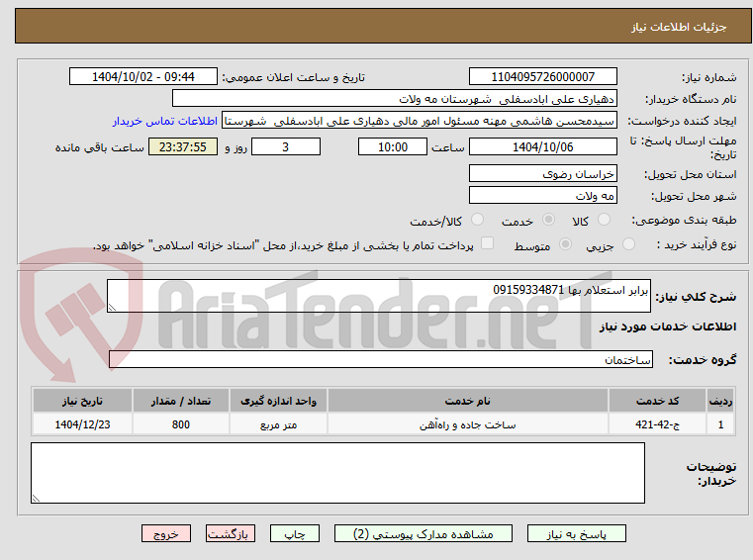Open the اطلاعات تماس خریدار link
Image resolution: width=753 pixels, height=560 pixels.
[164, 121]
